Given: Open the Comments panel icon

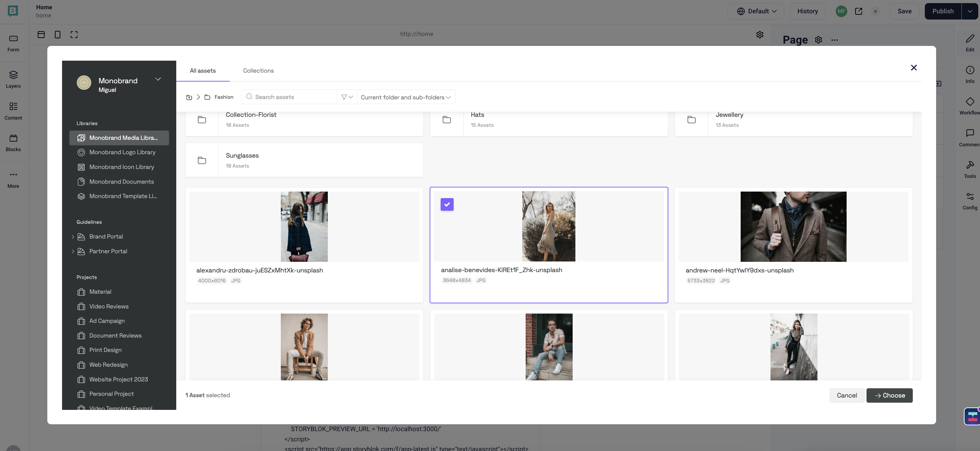Looking at the screenshot, I should pyautogui.click(x=970, y=138).
